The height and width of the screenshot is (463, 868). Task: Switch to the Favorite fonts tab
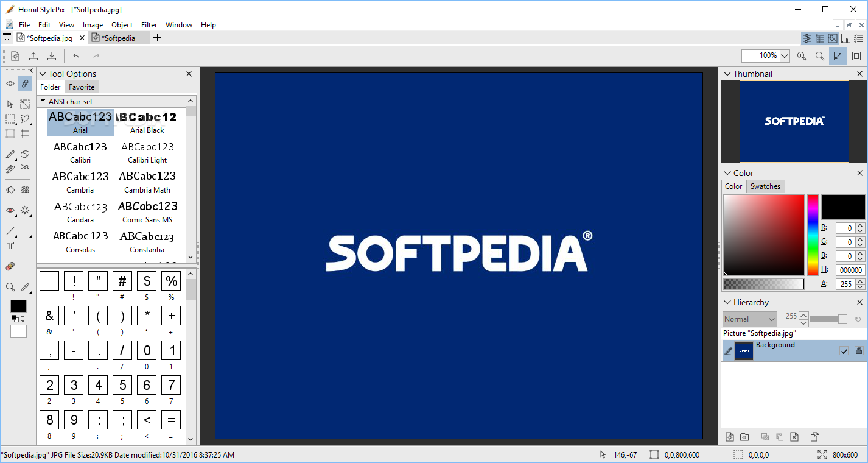[x=82, y=87]
